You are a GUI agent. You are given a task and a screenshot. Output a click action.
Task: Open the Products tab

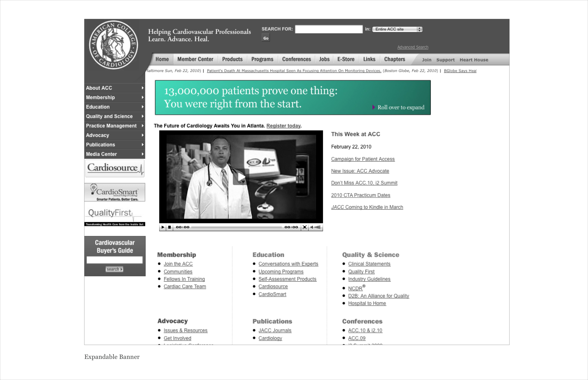click(x=232, y=59)
